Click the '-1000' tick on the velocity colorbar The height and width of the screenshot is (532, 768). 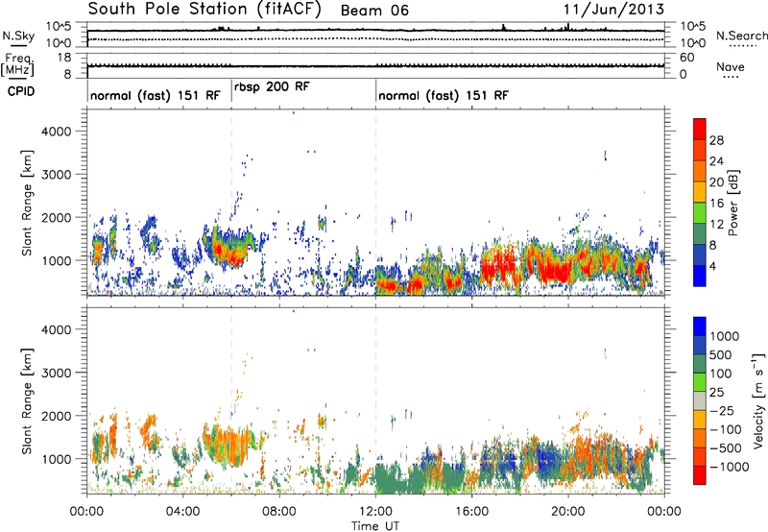tap(730, 467)
